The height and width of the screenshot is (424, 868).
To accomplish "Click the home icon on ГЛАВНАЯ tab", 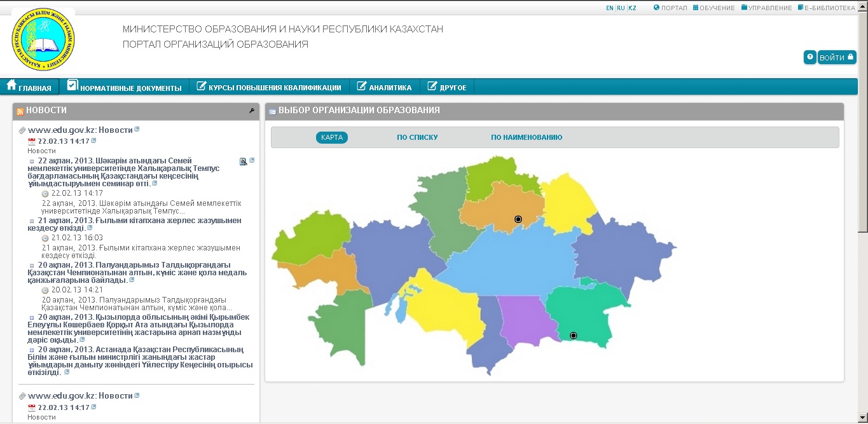I will 11,85.
